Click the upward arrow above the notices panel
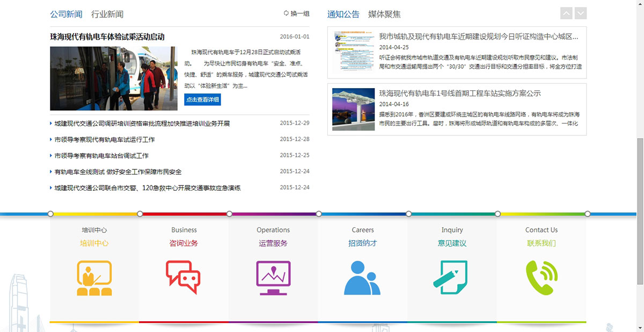 click(566, 13)
